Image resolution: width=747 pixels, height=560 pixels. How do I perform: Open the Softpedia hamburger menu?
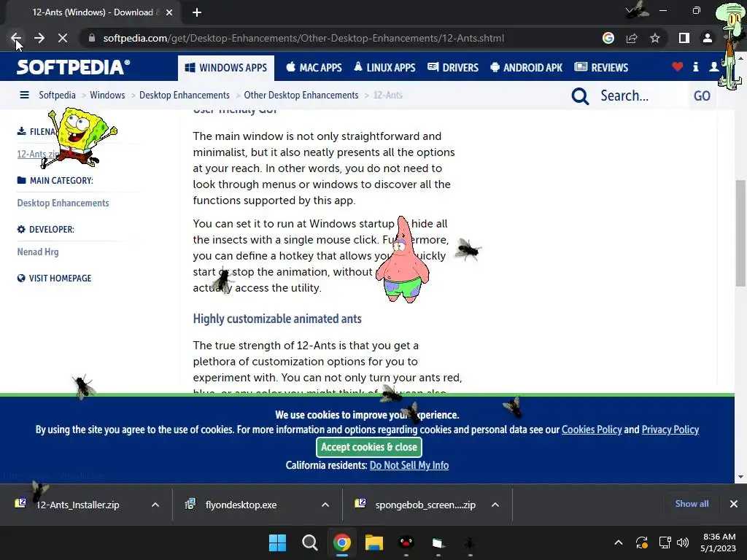[24, 96]
